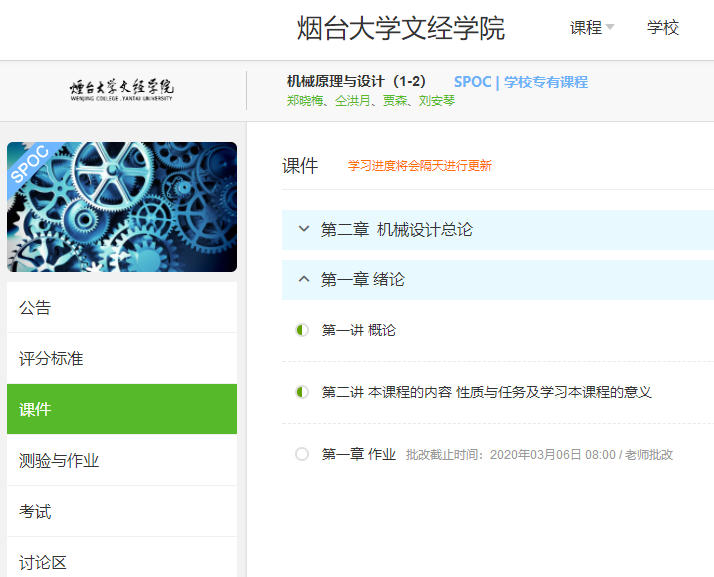Click the Wenjing College Yantai University logo
The width and height of the screenshot is (714, 577).
point(121,90)
